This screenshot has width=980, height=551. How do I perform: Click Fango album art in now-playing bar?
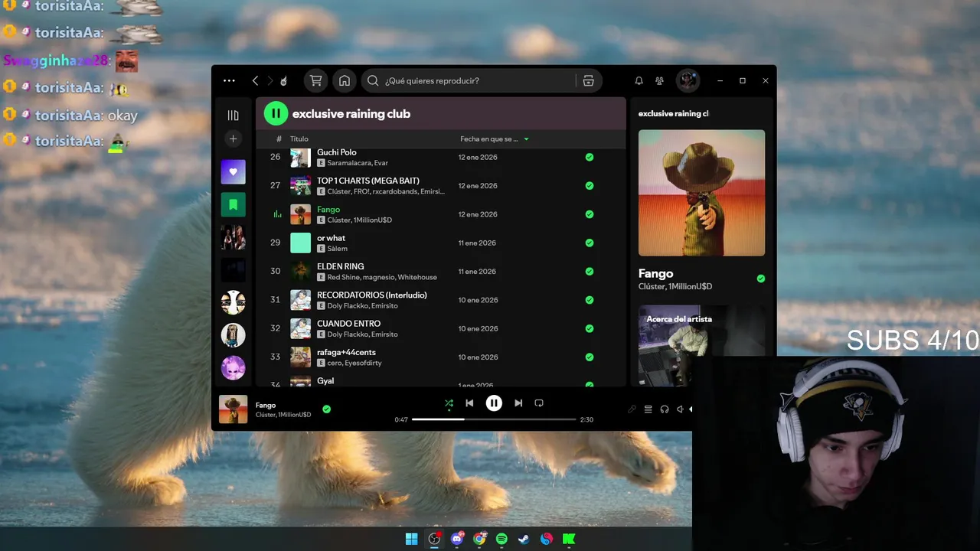tap(234, 409)
